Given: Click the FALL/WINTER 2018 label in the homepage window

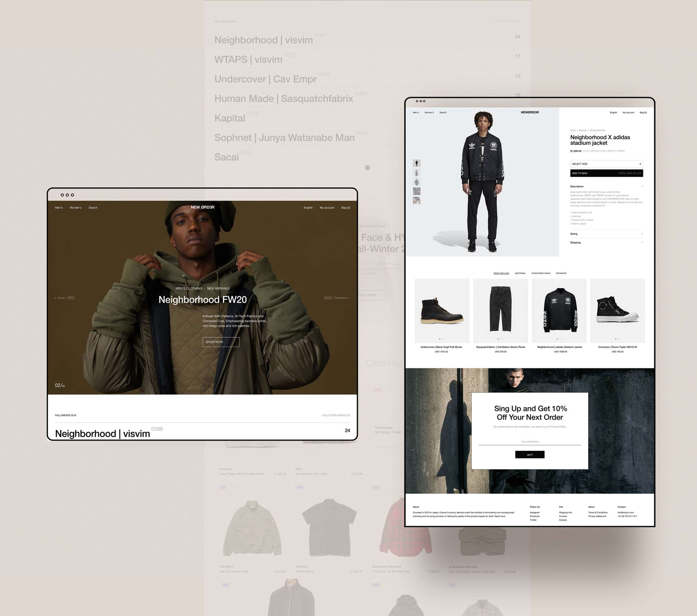Looking at the screenshot, I should tap(66, 415).
